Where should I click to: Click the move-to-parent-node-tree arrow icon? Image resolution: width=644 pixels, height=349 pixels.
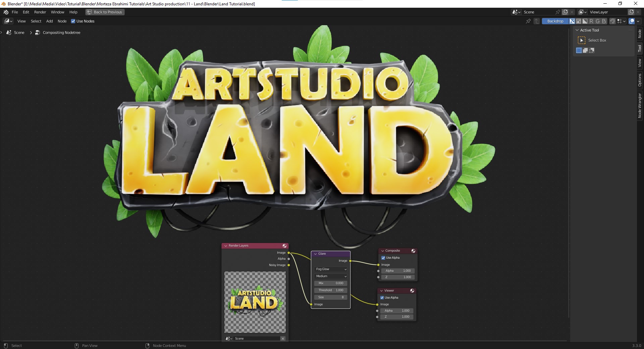point(536,21)
